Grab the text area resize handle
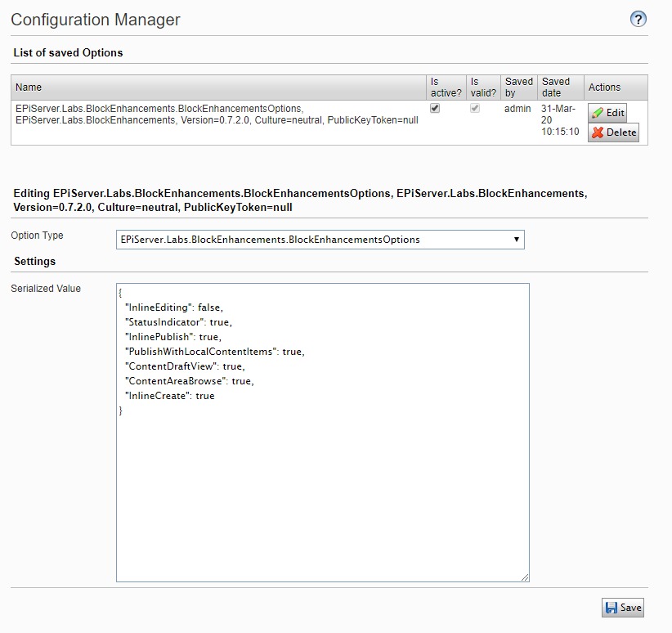Image resolution: width=672 pixels, height=633 pixels. [525, 577]
